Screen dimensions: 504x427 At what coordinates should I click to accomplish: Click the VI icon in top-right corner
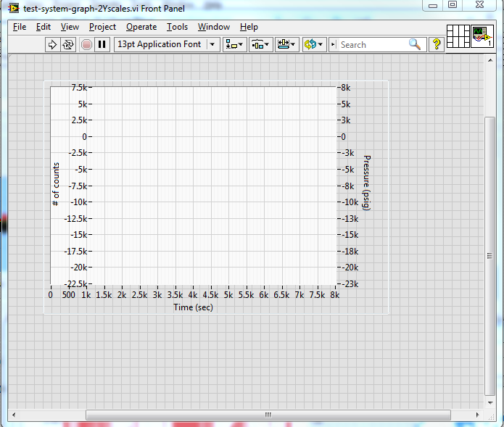click(x=482, y=36)
